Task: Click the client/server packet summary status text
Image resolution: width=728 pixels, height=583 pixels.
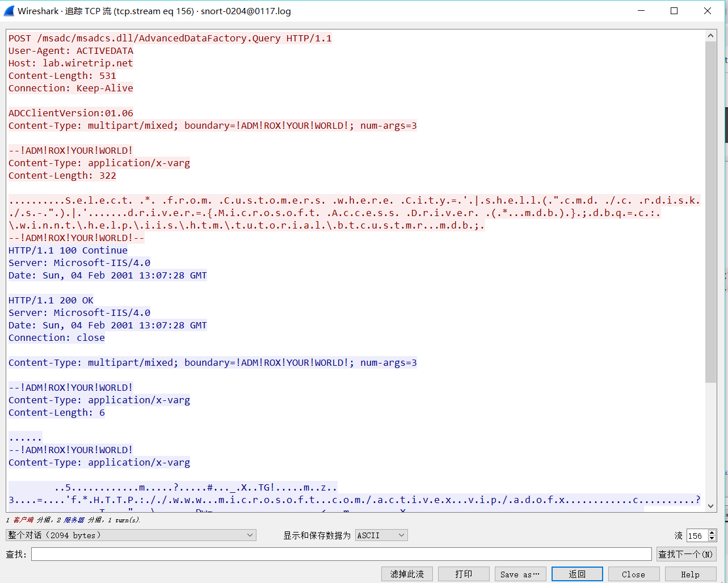Action: coord(73,519)
